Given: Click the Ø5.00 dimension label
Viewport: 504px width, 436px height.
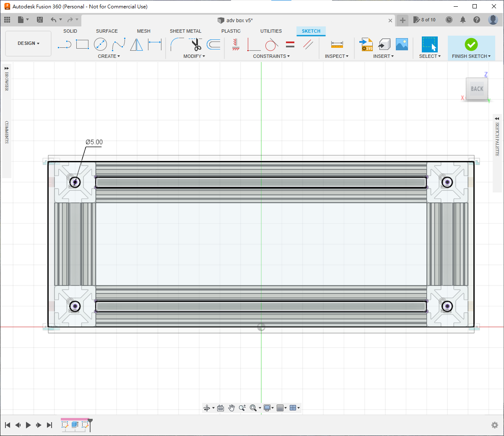Looking at the screenshot, I should (94, 142).
